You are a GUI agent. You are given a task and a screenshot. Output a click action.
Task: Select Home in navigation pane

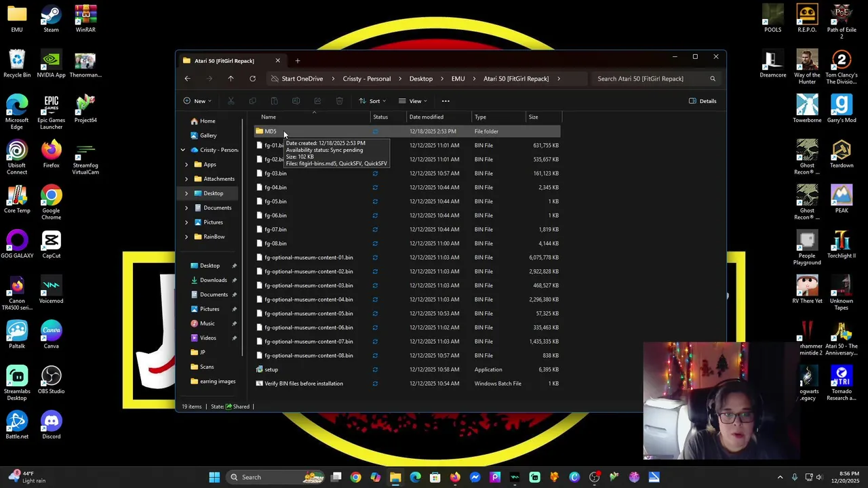click(x=208, y=121)
